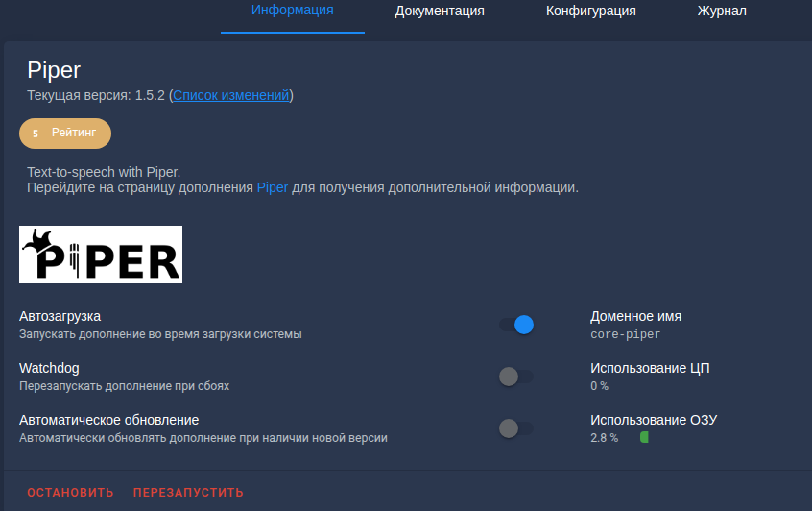Open the Список изменений changelog link

pyautogui.click(x=231, y=95)
